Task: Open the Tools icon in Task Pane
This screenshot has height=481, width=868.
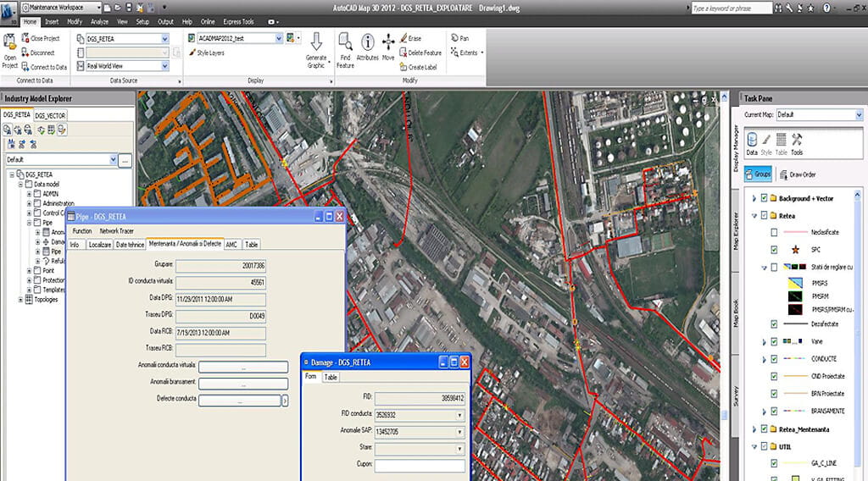Action: coord(797,140)
